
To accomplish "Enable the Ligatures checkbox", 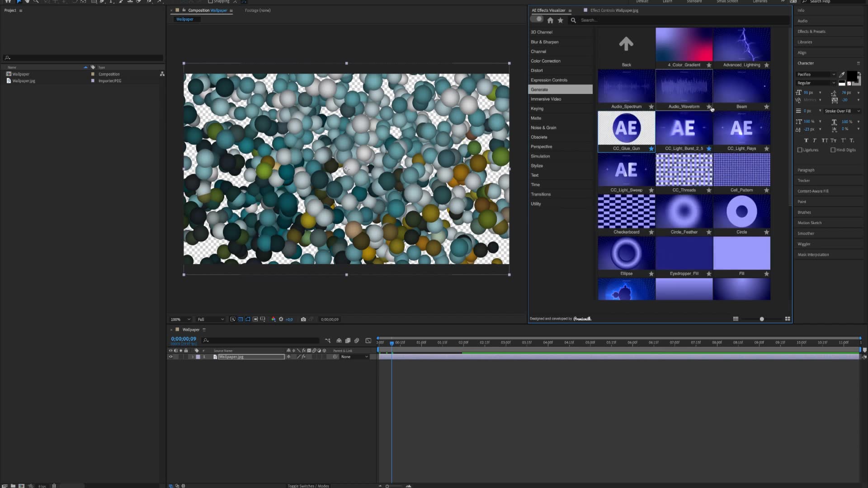I will [x=800, y=150].
